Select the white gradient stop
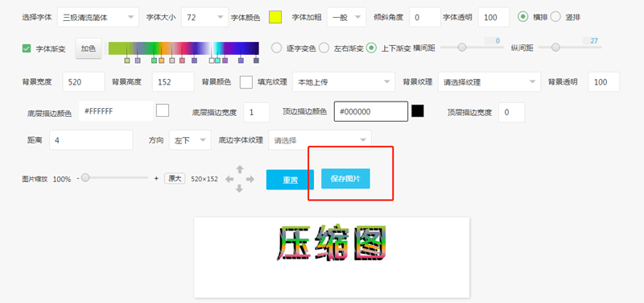This screenshot has height=303, width=644. tap(212, 60)
